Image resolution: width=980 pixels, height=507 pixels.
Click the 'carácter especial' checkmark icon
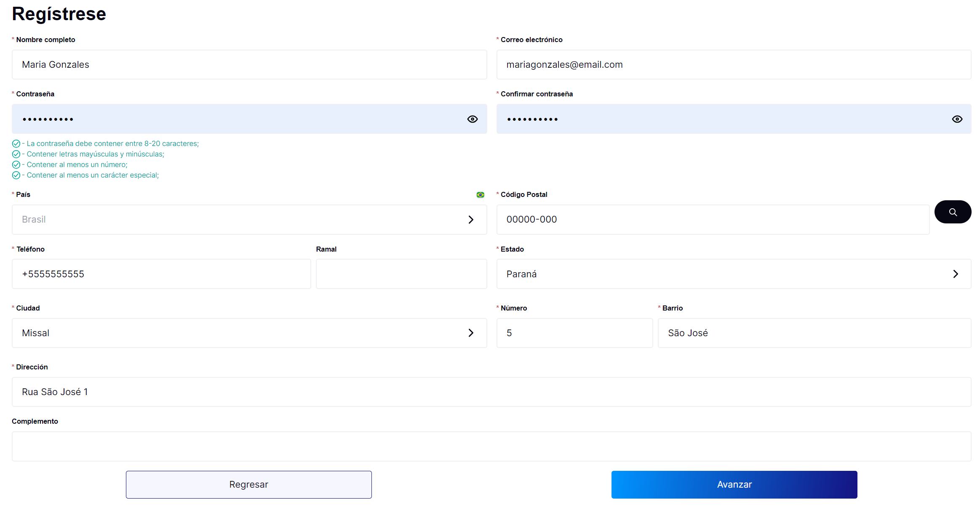pyautogui.click(x=16, y=175)
